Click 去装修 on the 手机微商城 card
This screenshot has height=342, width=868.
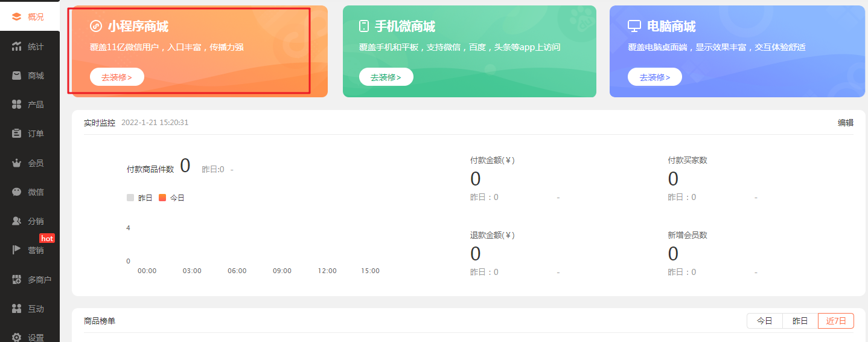386,77
